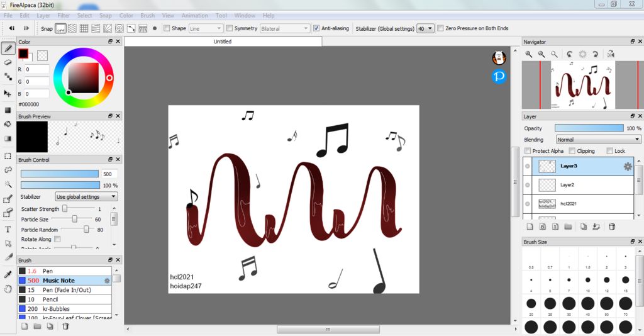Open Music Note brush settings gear
Viewport: 644px width, 336px height.
107,281
